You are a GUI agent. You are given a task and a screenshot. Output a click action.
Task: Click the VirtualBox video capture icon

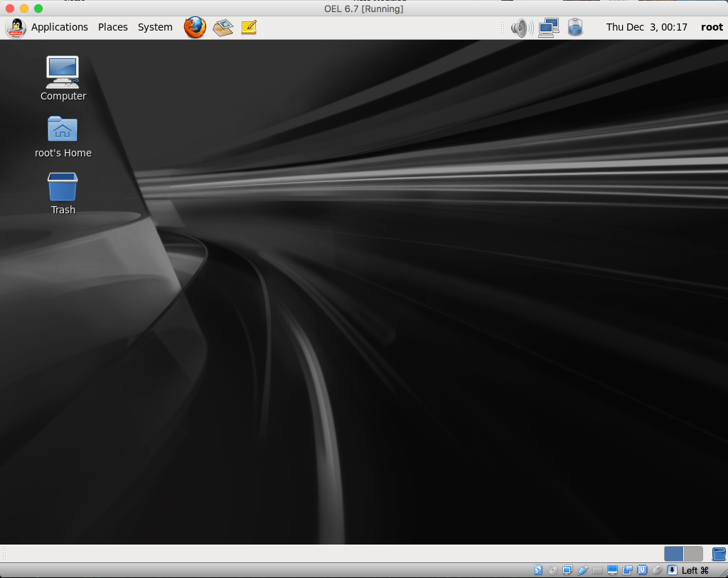(627, 570)
